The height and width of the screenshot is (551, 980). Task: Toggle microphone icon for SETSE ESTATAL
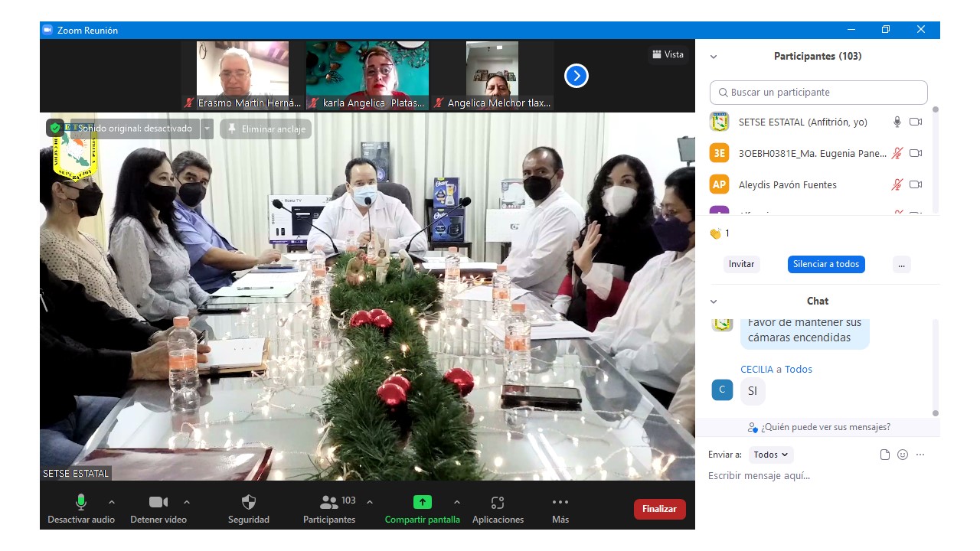pos(897,122)
